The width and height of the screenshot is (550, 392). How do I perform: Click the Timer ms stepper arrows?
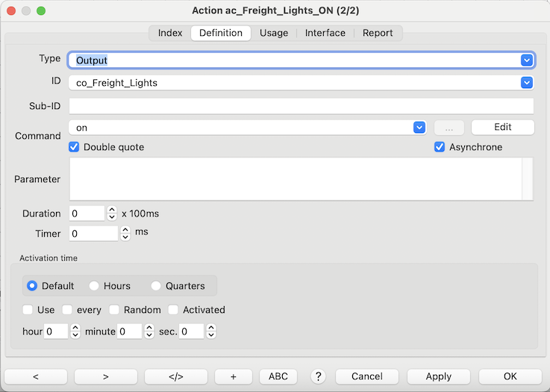tap(125, 234)
